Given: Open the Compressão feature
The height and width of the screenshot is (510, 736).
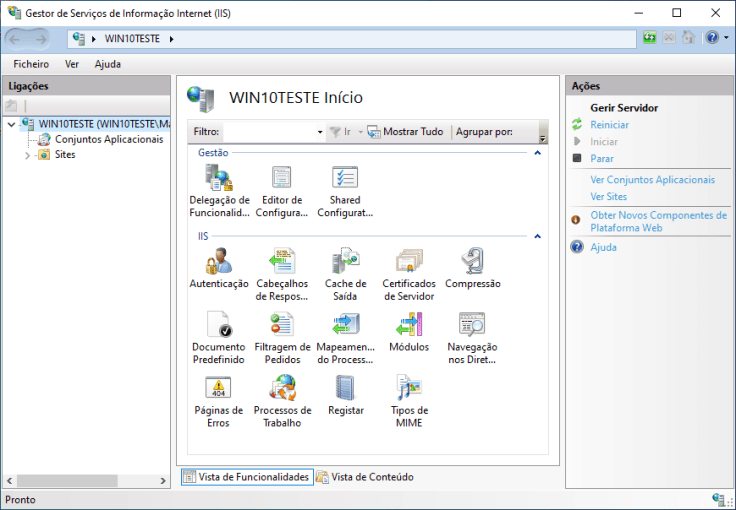Looking at the screenshot, I should (x=472, y=263).
